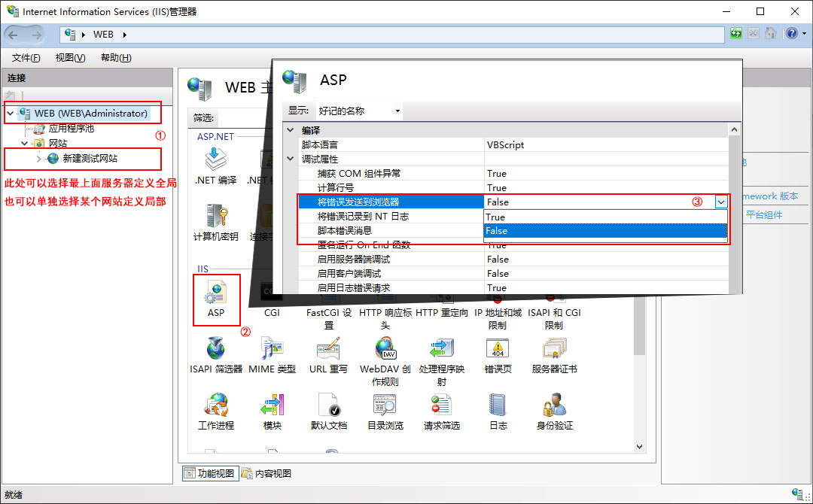Viewport: 813px width, 504px height.
Task: Open 身份验证 feature
Action: (554, 411)
